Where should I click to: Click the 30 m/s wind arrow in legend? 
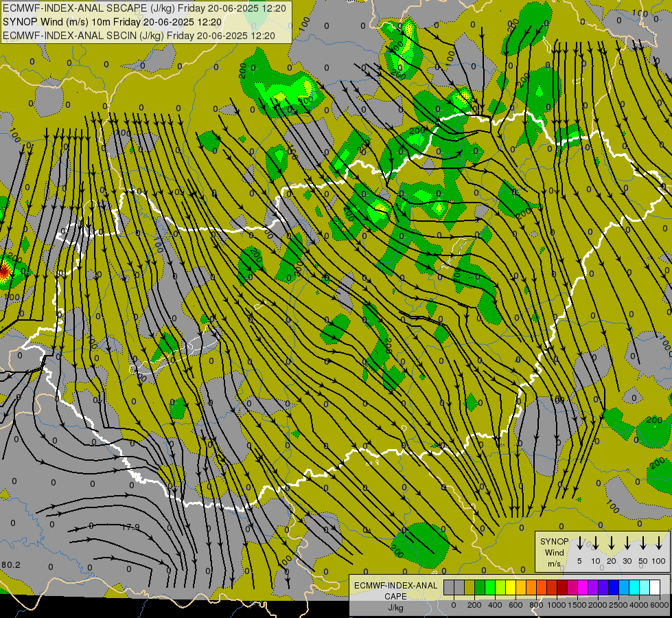click(627, 543)
